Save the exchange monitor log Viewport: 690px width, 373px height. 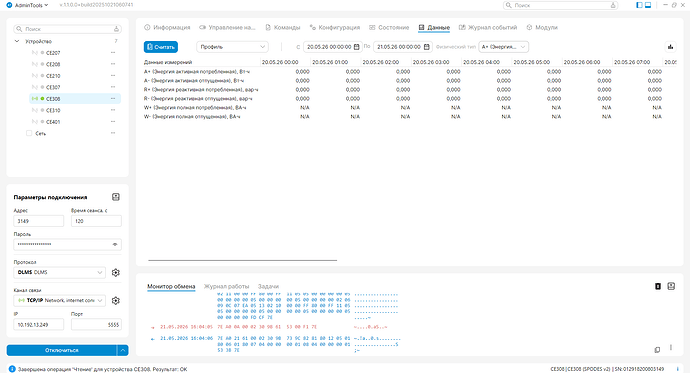(x=671, y=286)
